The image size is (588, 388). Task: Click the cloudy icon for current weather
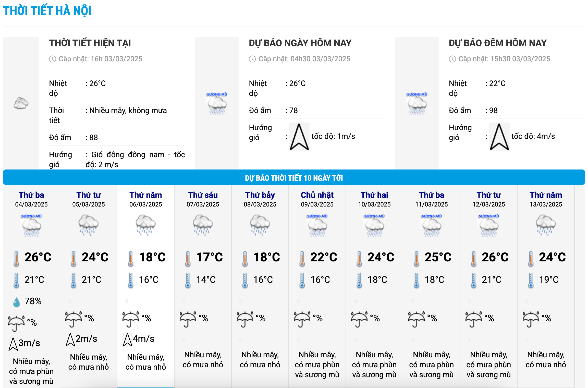coord(21,103)
